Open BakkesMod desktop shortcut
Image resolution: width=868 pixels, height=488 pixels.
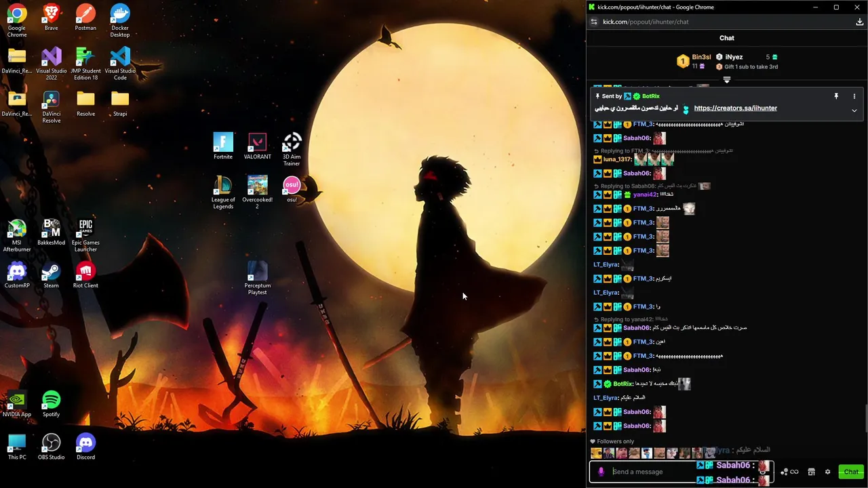(x=51, y=232)
